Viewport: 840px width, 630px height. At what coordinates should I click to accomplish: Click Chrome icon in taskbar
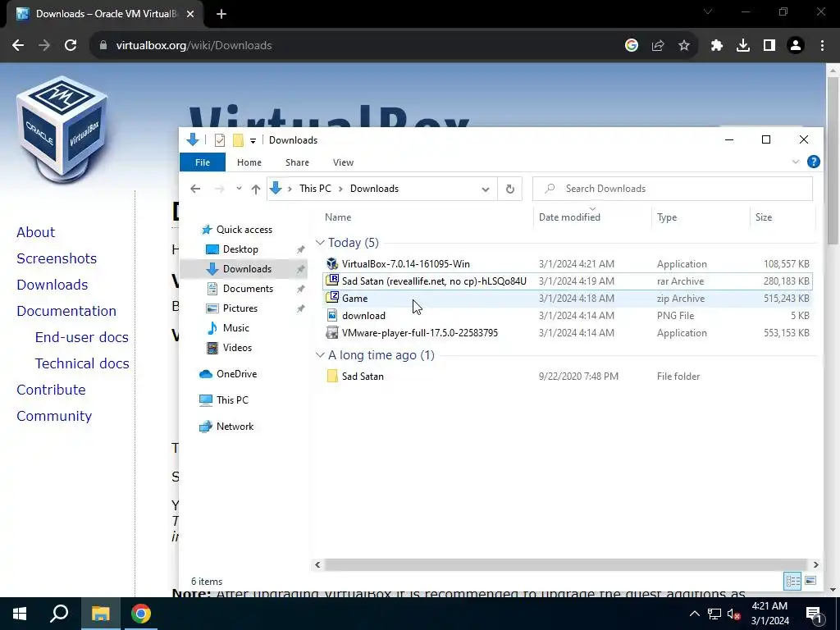pyautogui.click(x=141, y=614)
